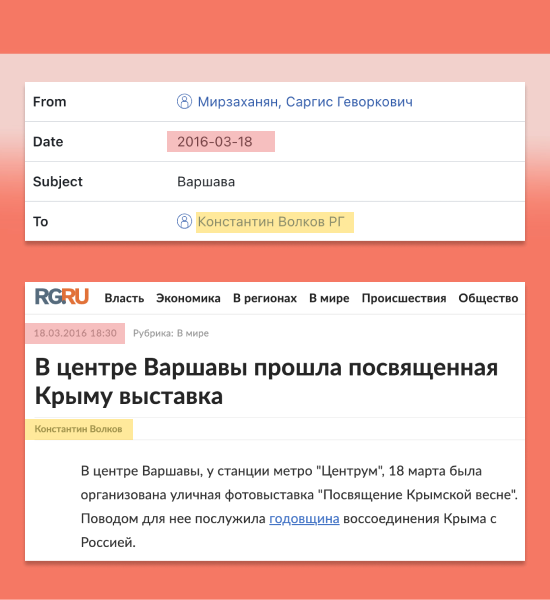The image size is (550, 600).
Task: Click the email subject Варшава
Action: pyautogui.click(x=206, y=182)
